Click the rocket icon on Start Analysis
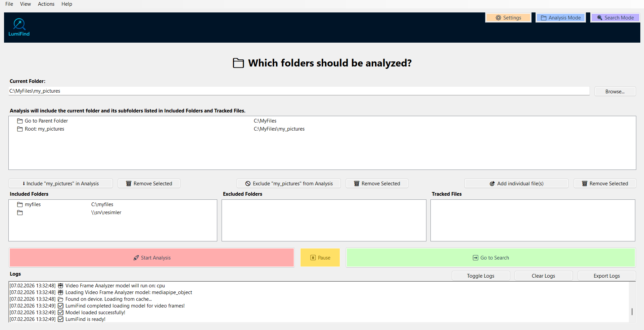The width and height of the screenshot is (644, 330). click(x=136, y=258)
